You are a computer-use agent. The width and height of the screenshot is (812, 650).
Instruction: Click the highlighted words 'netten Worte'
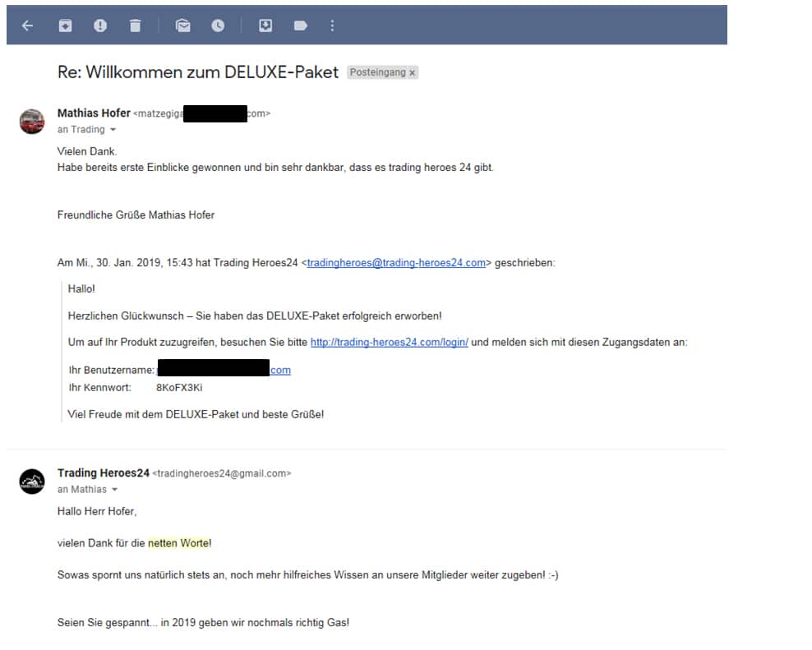[x=179, y=543]
